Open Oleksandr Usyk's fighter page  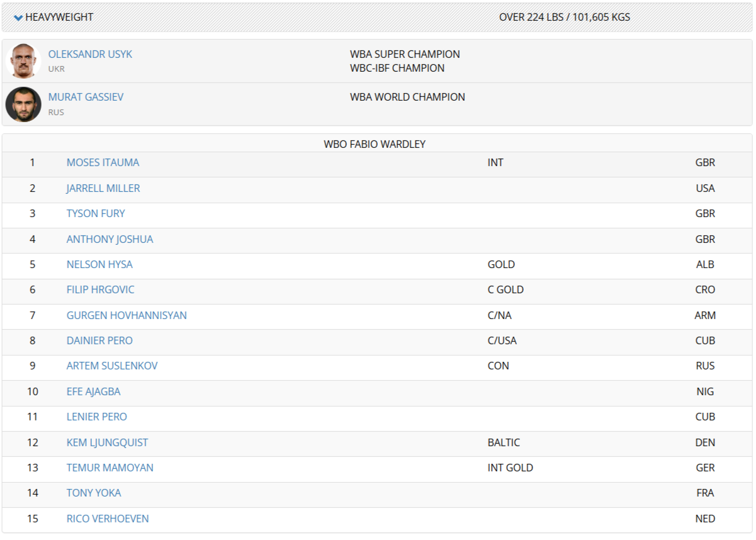pos(90,54)
